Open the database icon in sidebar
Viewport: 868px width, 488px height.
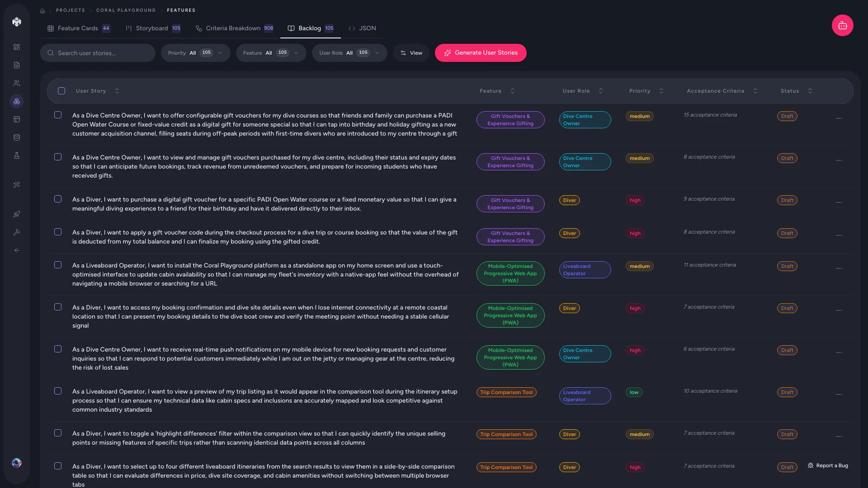point(17,137)
